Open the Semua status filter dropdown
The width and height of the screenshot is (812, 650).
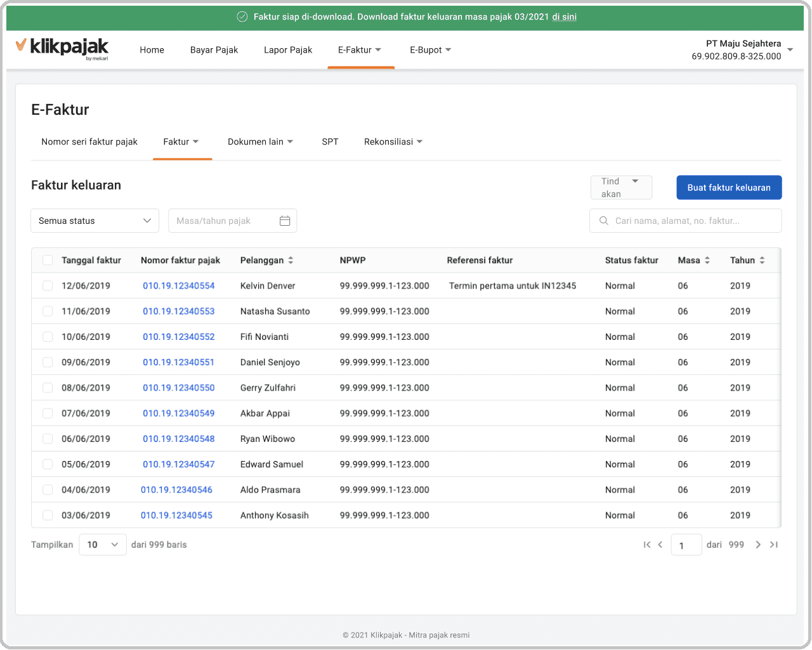[x=95, y=220]
